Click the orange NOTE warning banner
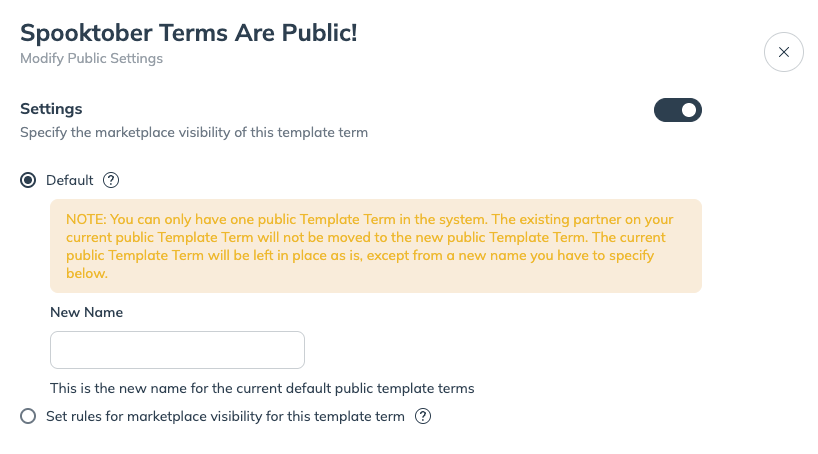The width and height of the screenshot is (818, 454). tap(376, 245)
